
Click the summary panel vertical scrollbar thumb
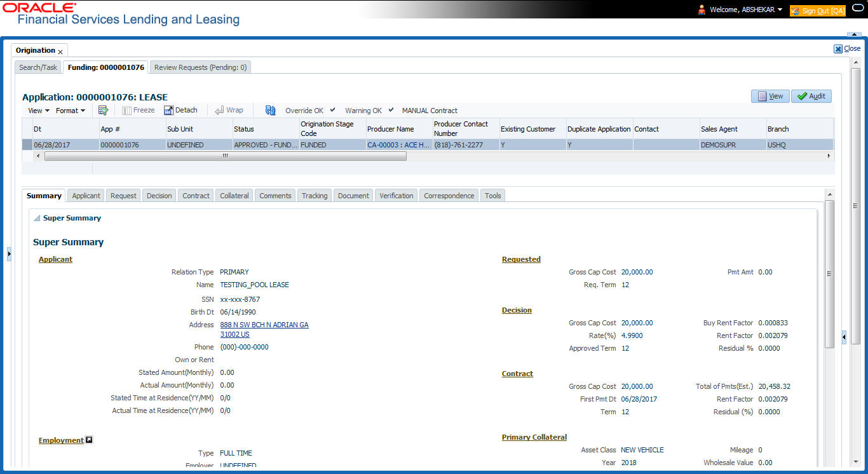[829, 274]
